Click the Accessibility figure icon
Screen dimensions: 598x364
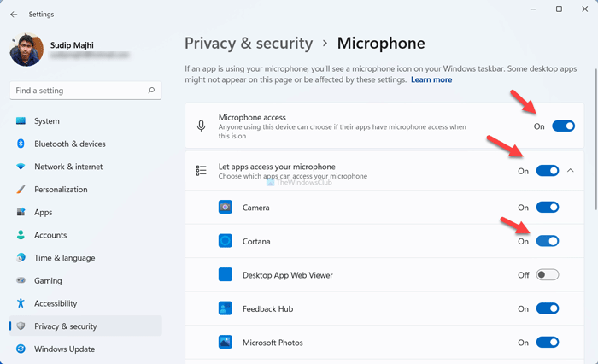click(x=21, y=303)
